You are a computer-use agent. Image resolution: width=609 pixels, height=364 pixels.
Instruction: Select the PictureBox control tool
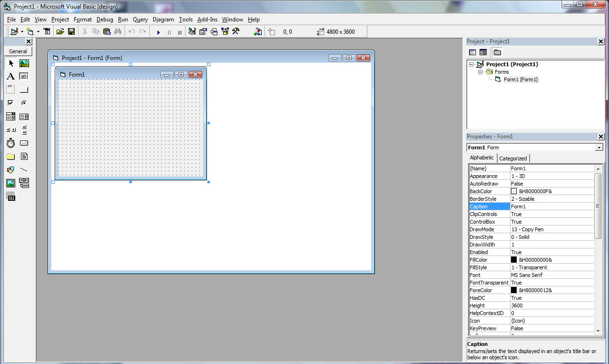[24, 63]
